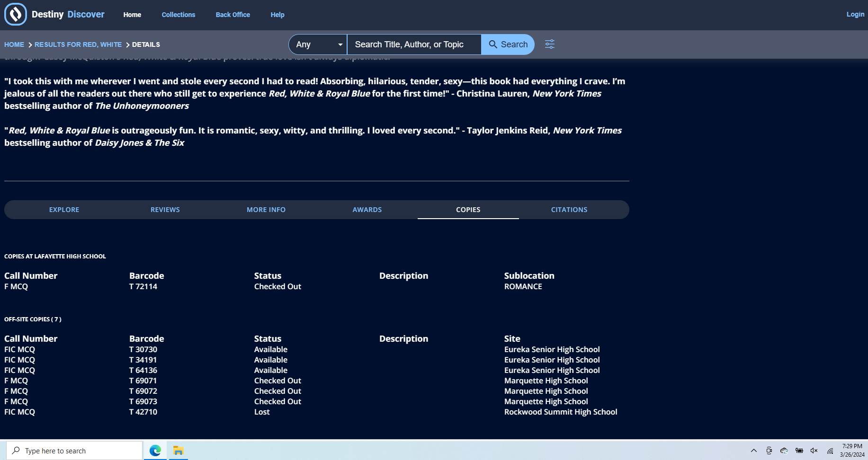Go to Home in top navigation

click(x=132, y=15)
